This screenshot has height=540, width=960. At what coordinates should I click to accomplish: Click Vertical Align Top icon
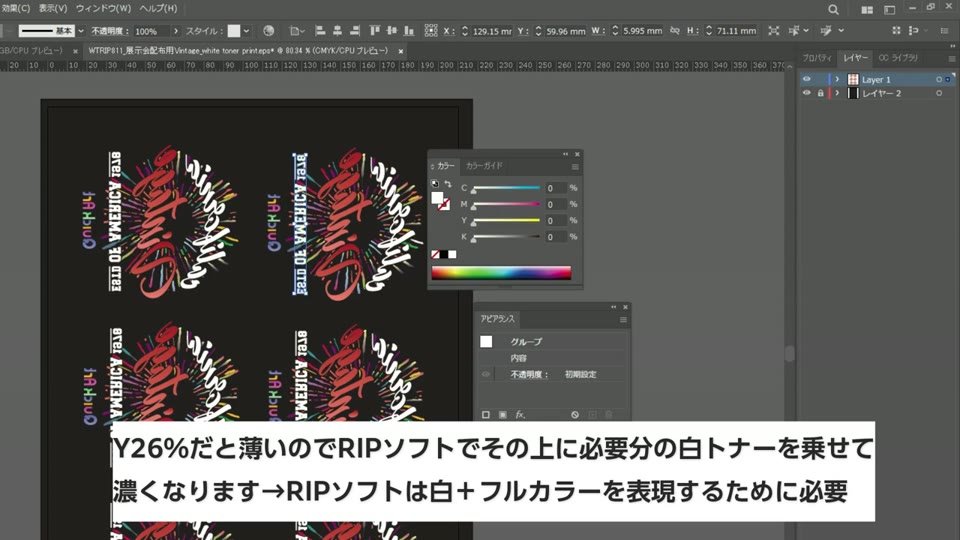(375, 30)
